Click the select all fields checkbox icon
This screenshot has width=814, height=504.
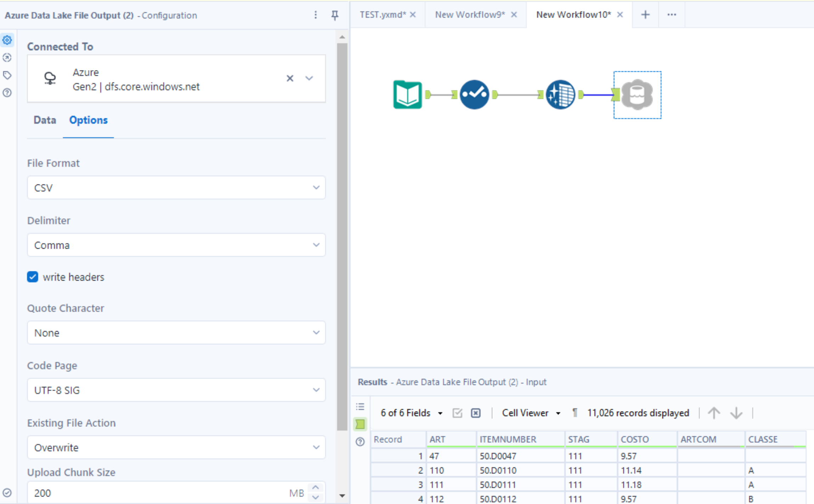click(457, 413)
